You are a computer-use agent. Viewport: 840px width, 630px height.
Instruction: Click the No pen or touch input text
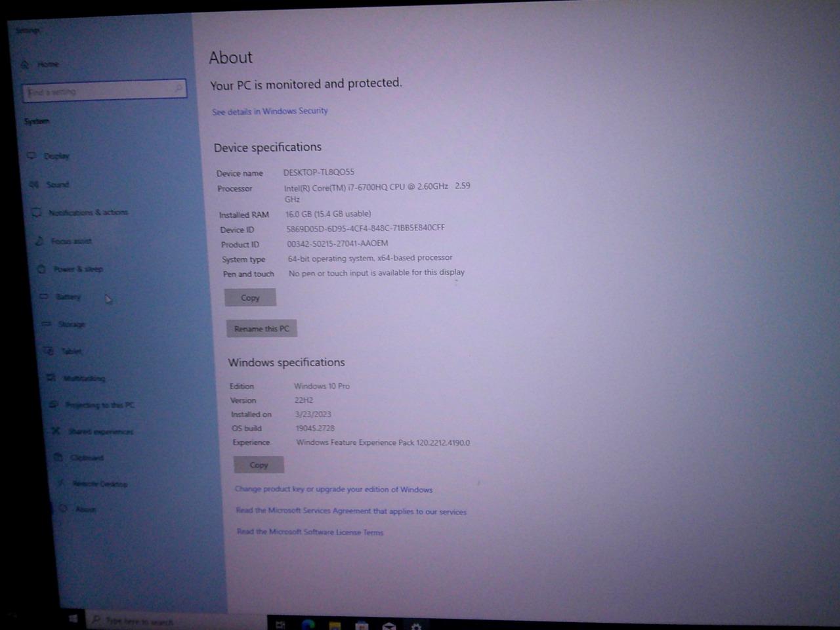(377, 272)
